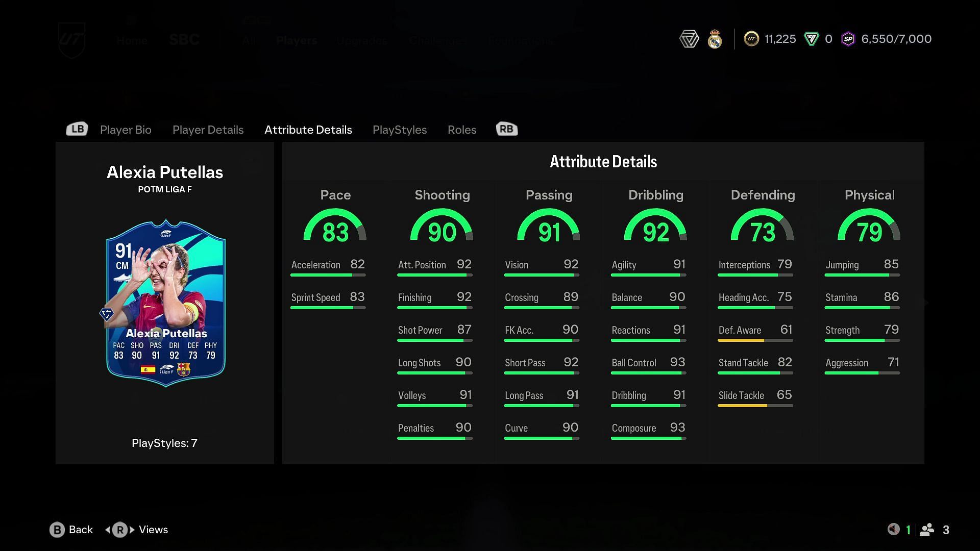Click the SBC navigation menu item
This screenshot has height=551, width=980.
pos(184,39)
